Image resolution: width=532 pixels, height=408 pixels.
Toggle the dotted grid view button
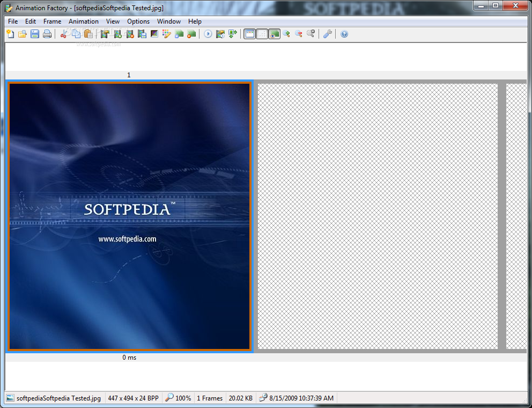click(x=262, y=34)
